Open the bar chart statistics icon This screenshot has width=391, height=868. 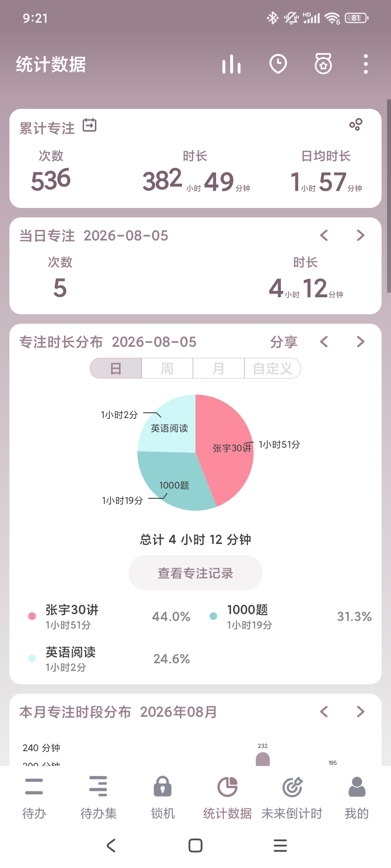(231, 64)
